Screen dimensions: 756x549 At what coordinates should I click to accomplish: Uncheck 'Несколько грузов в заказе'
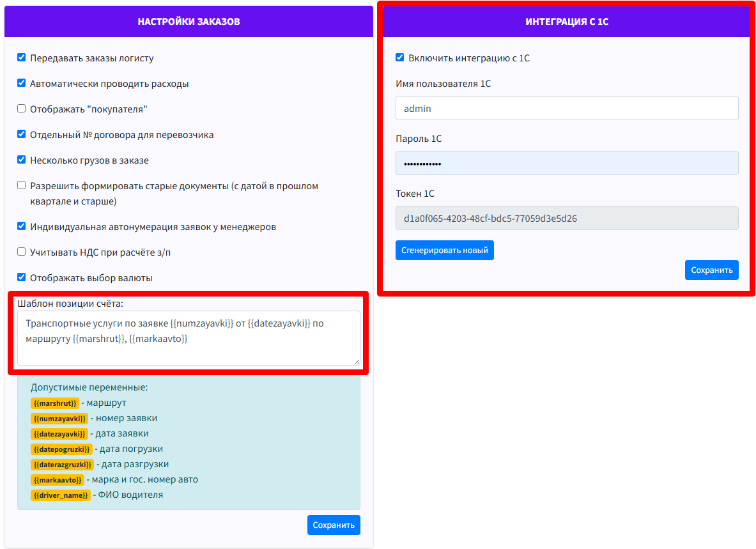[22, 160]
